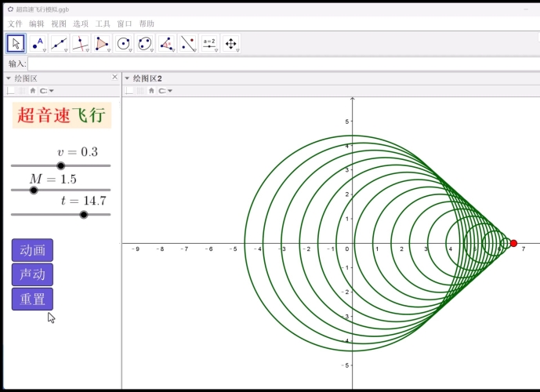Open the 选项 menu
The image size is (540, 392).
pyautogui.click(x=81, y=24)
